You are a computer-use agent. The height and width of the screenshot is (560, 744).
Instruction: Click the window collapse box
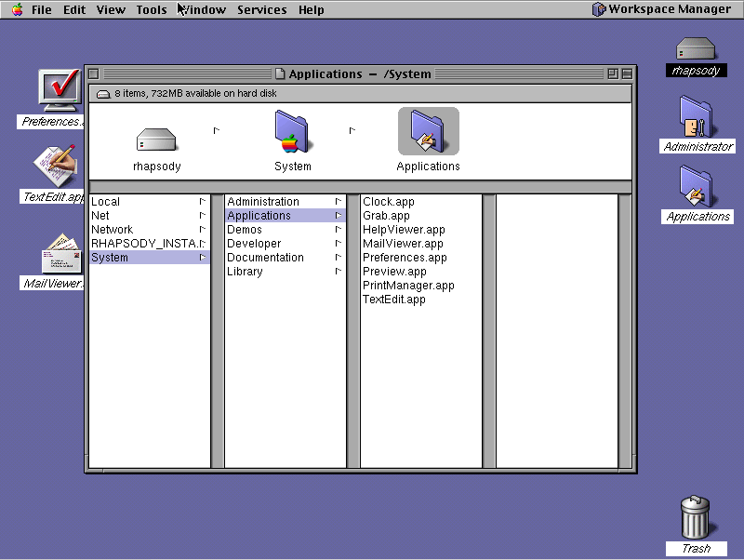point(627,73)
